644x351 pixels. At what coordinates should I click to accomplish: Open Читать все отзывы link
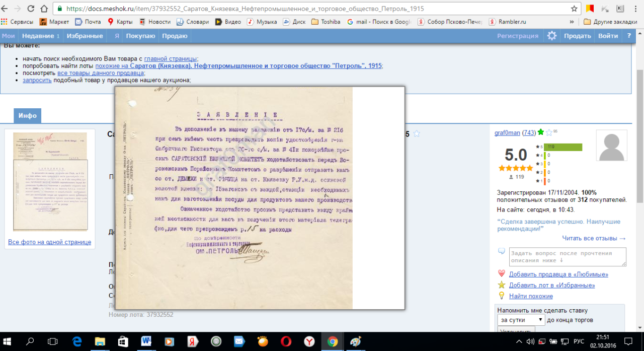(x=594, y=238)
